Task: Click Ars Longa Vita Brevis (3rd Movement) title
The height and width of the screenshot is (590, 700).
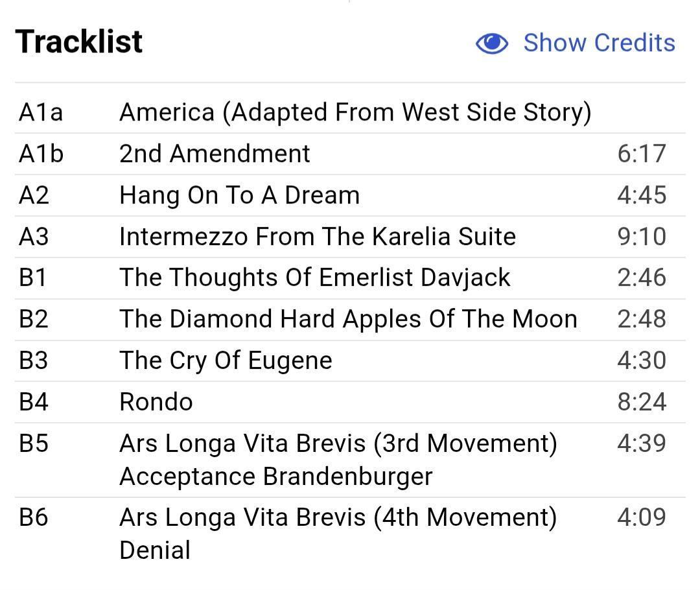Action: tap(338, 444)
